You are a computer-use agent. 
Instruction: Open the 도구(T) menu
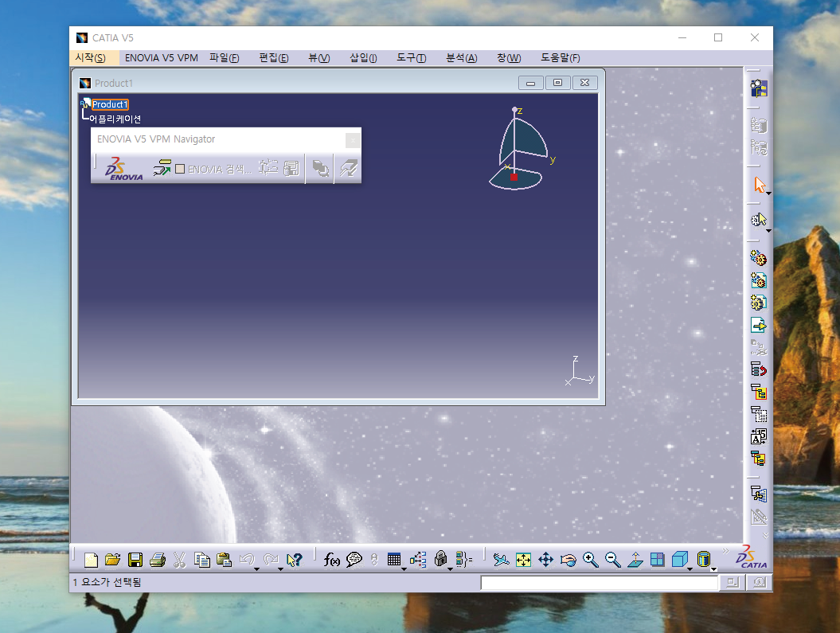coord(411,58)
